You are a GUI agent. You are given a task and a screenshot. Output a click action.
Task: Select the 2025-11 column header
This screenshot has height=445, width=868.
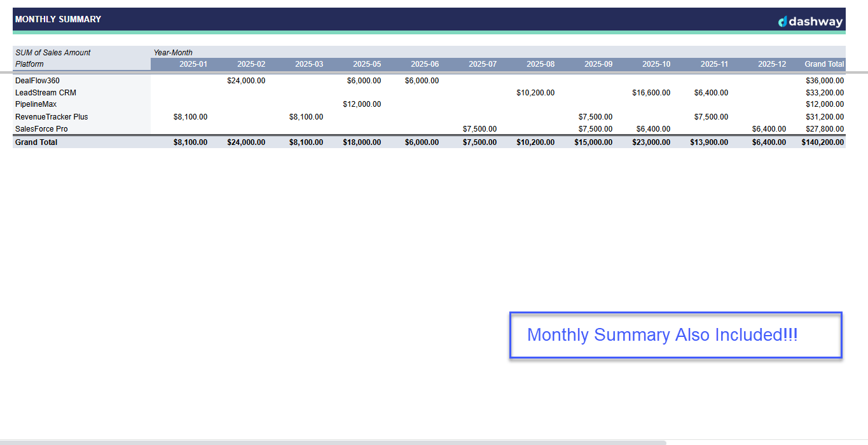[x=714, y=64]
